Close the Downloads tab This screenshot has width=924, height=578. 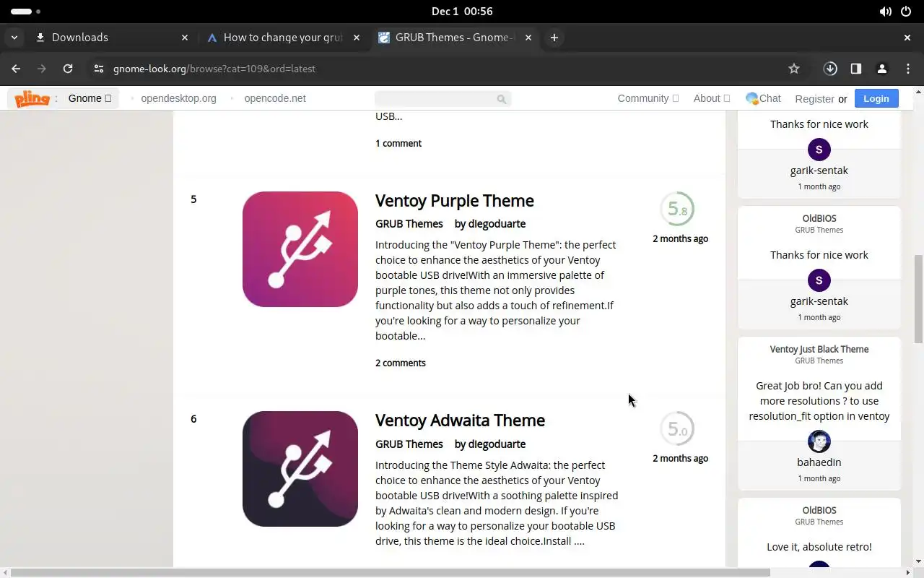185,38
